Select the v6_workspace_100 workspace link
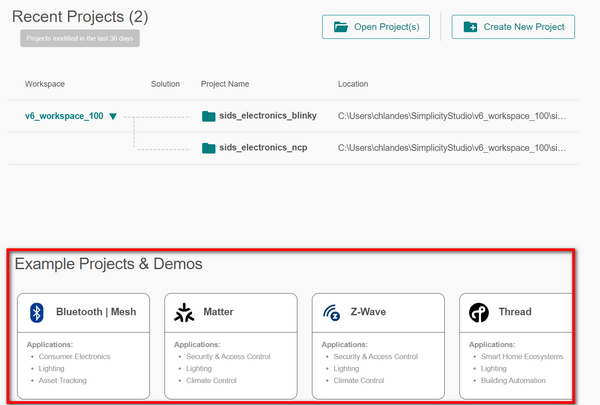 (64, 116)
